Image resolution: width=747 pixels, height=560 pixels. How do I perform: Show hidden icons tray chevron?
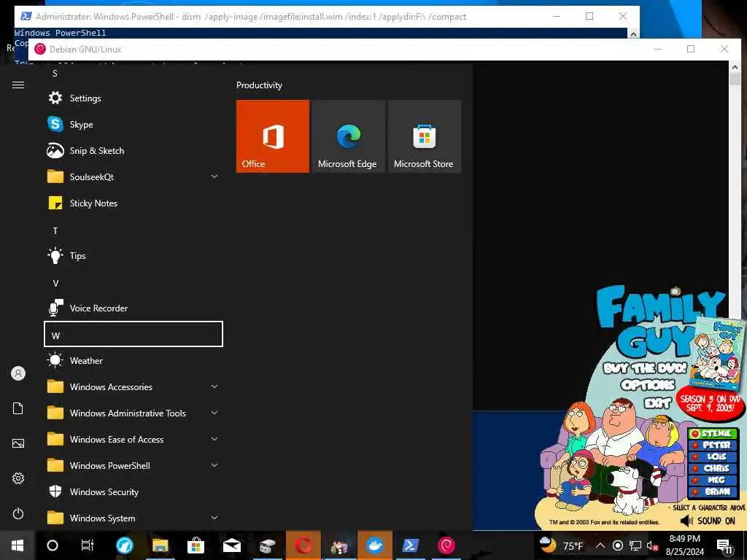click(x=600, y=545)
